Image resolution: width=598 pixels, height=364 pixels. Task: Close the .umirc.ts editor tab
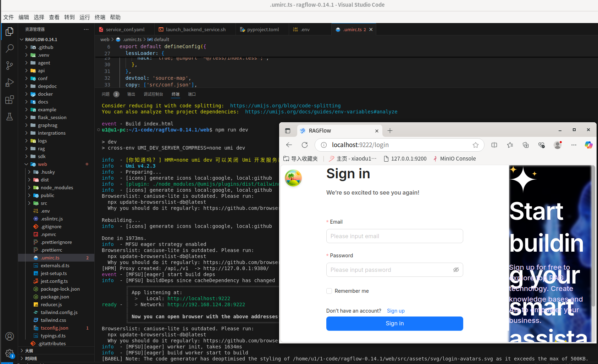371,29
